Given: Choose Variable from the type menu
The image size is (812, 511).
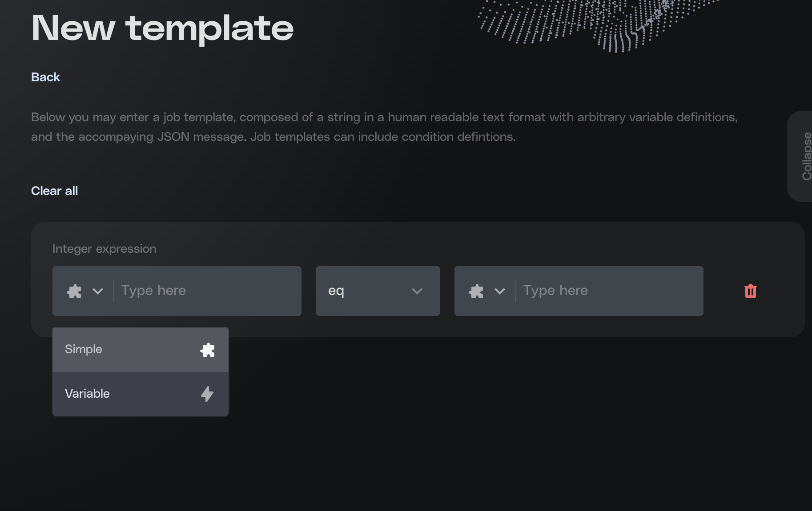Looking at the screenshot, I should coord(87,394).
